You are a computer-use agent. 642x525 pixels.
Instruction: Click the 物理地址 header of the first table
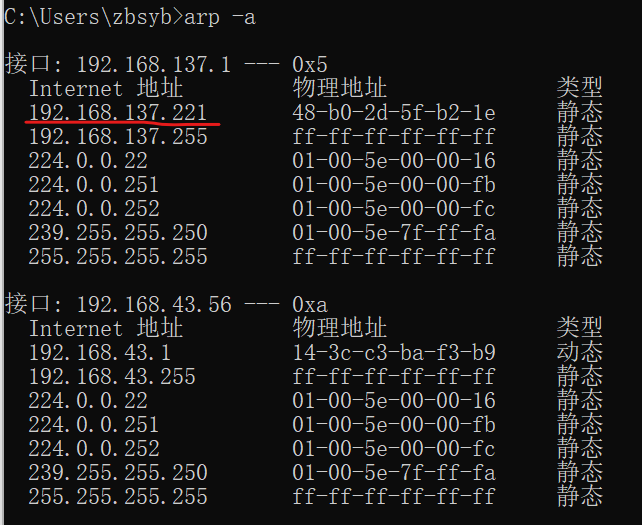click(x=339, y=88)
